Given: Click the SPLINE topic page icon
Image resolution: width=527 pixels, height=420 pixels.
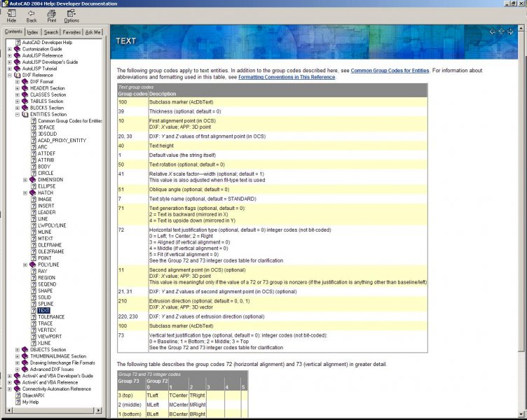Looking at the screenshot, I should 34,304.
